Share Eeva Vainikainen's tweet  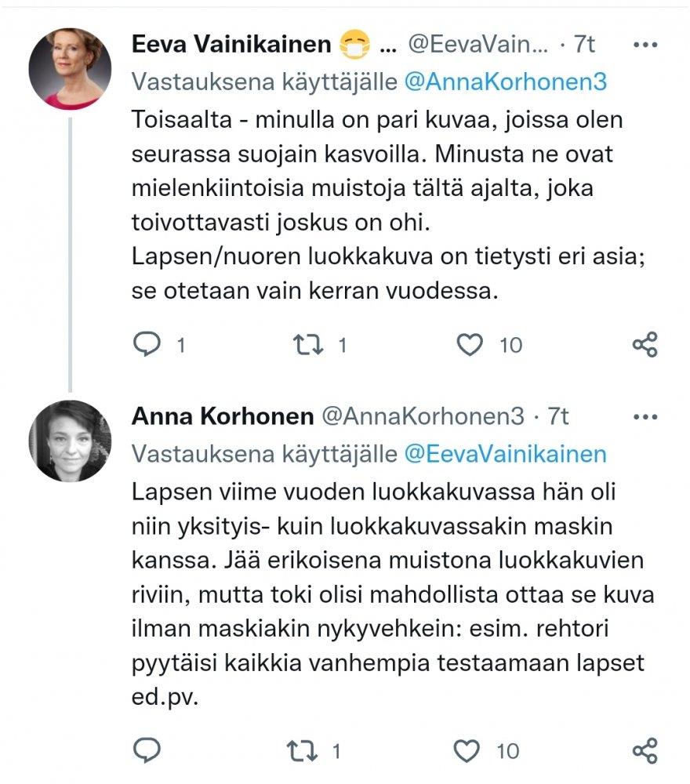coord(645,344)
